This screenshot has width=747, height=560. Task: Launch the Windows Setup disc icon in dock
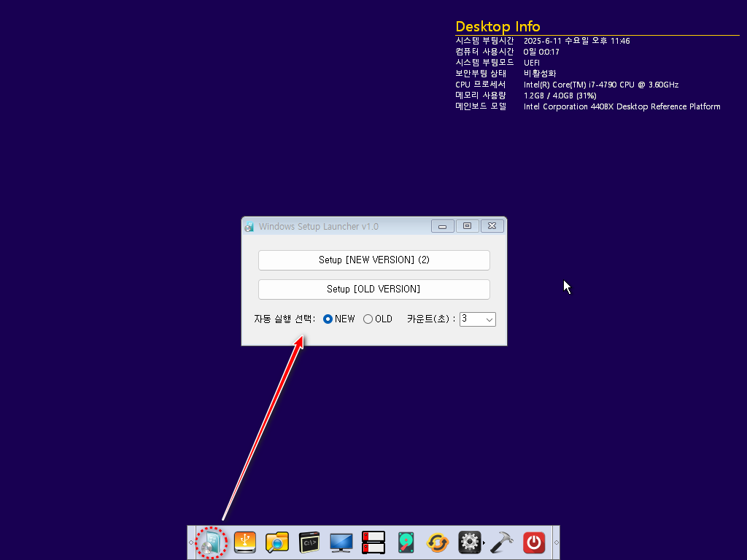(212, 542)
